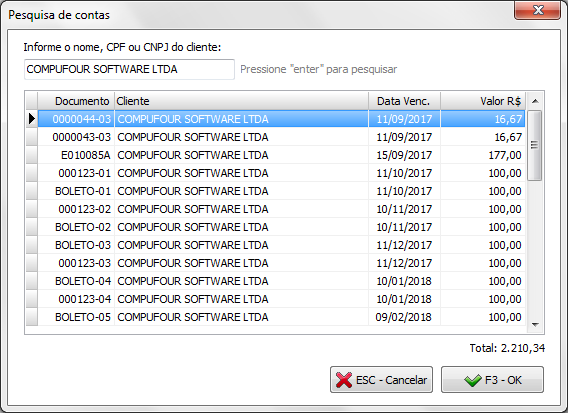Screen dimensions: 568x413
Task: Click the scrollbar down arrow in the grid
Action: (x=535, y=325)
